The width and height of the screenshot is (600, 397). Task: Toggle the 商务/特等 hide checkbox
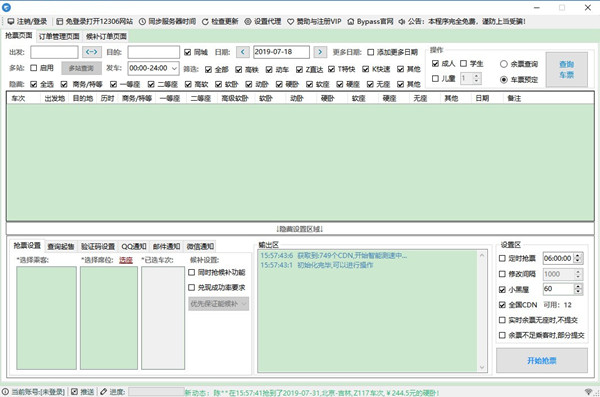tap(64, 84)
